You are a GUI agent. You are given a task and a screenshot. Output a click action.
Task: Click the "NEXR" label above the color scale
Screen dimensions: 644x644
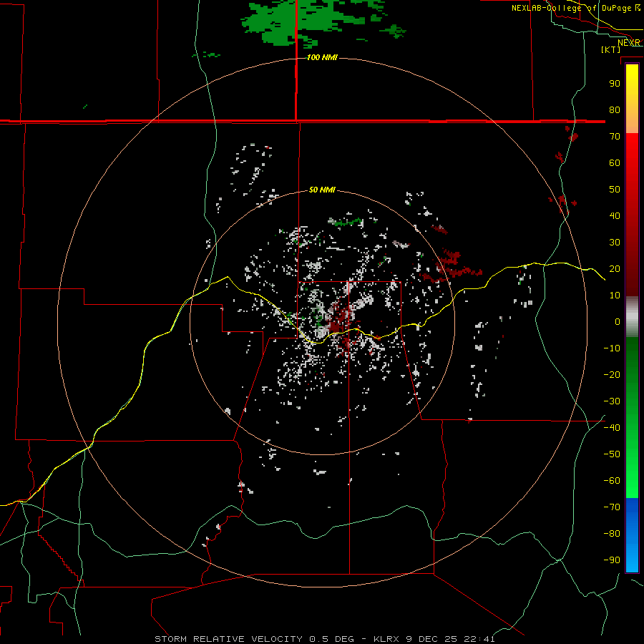coord(629,43)
